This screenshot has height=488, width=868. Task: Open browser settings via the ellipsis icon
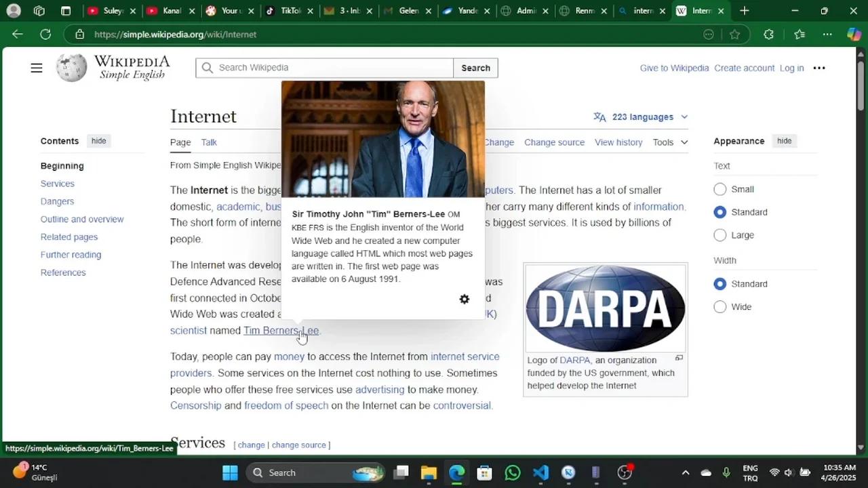pos(827,35)
